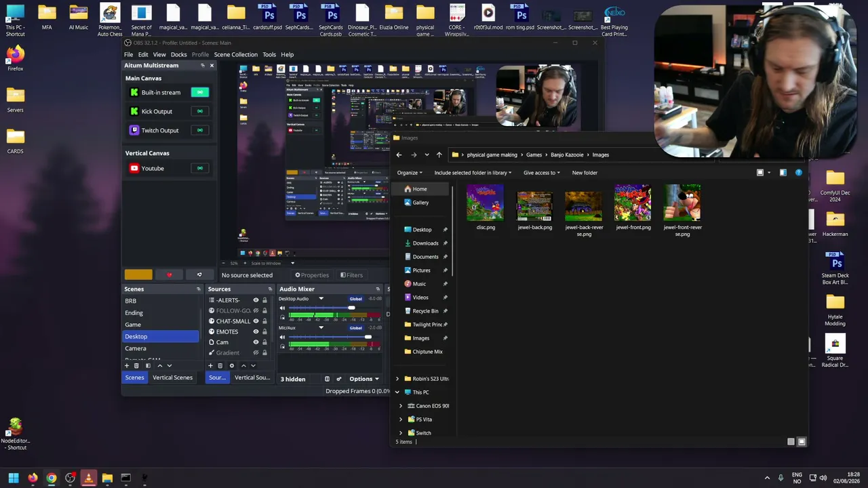868x488 pixels.
Task: Expand the This PC tree node
Action: (397, 392)
